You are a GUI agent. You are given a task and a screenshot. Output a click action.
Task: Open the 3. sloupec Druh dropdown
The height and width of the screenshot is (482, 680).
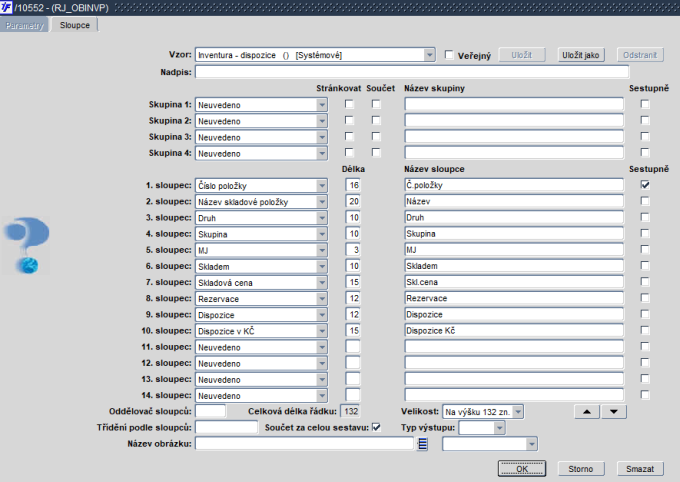pyautogui.click(x=322, y=218)
